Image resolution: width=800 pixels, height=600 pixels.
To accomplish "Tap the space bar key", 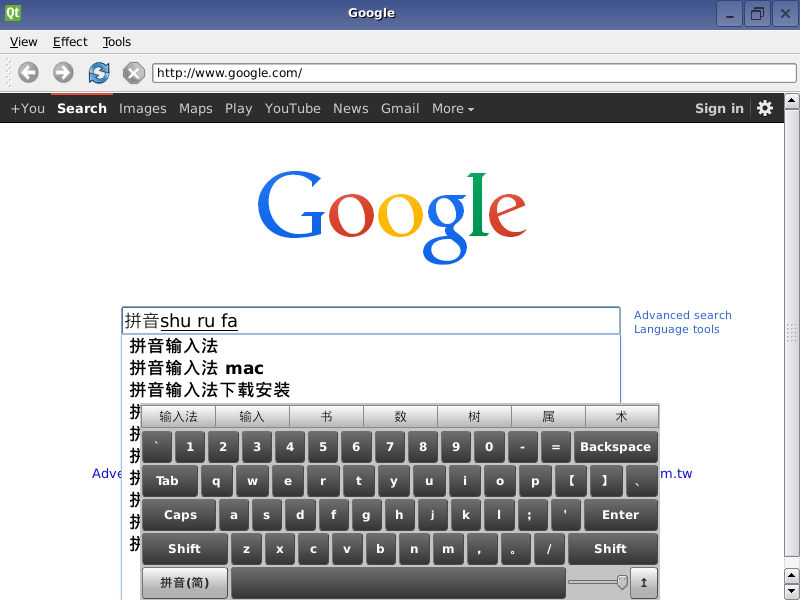I will (x=398, y=582).
